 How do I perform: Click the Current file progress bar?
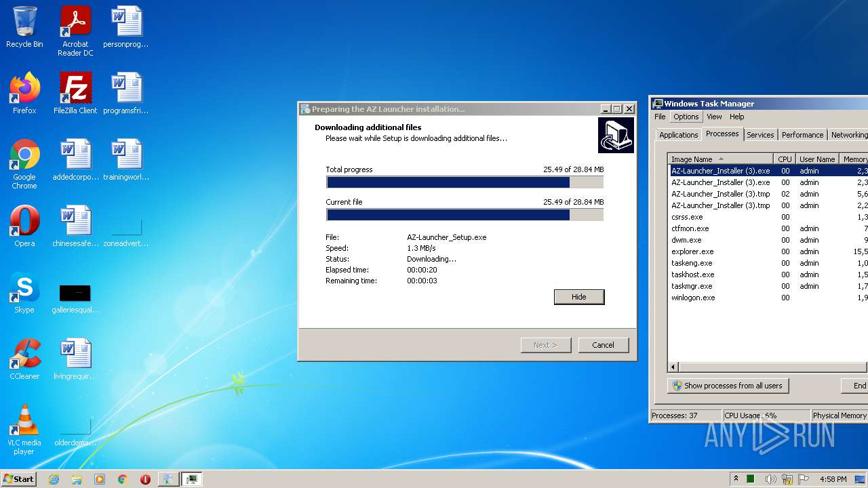[x=465, y=215]
